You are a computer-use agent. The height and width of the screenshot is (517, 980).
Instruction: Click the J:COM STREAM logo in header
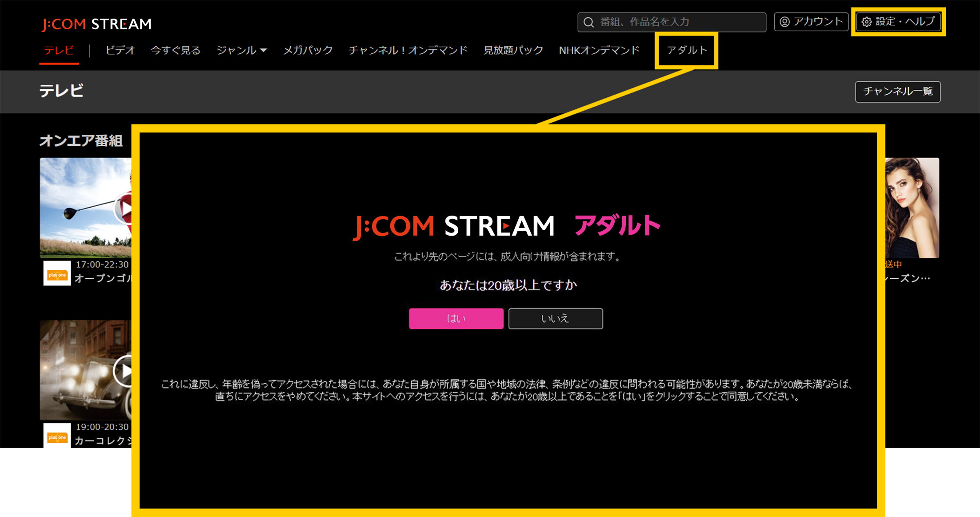coord(96,24)
